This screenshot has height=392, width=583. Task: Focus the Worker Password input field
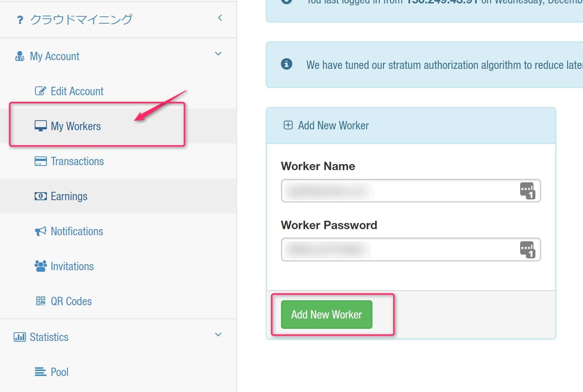click(400, 250)
